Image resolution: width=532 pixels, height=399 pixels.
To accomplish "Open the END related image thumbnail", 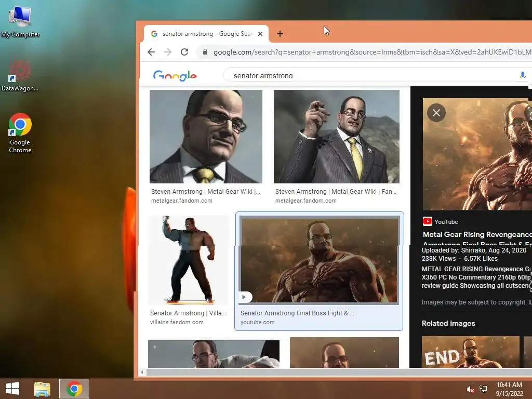I will point(471,352).
